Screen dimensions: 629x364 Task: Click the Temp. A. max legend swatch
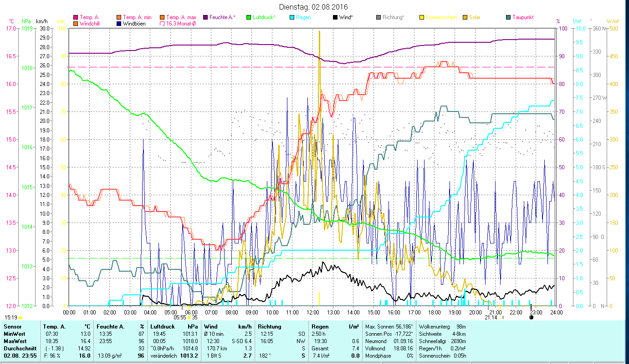pos(162,17)
